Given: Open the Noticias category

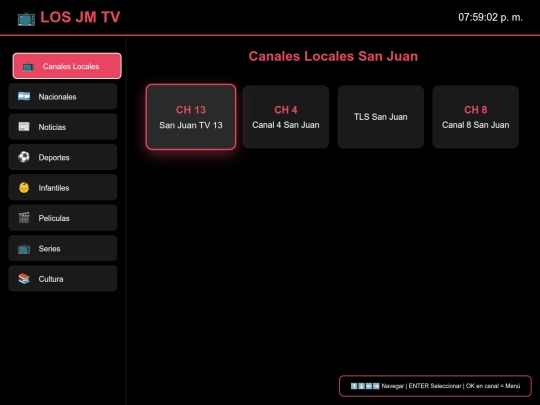Looking at the screenshot, I should (63, 127).
